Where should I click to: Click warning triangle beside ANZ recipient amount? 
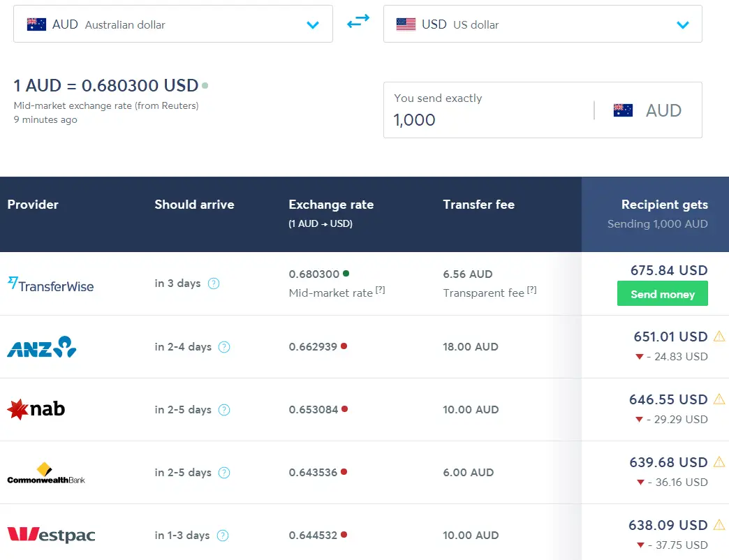tap(720, 337)
